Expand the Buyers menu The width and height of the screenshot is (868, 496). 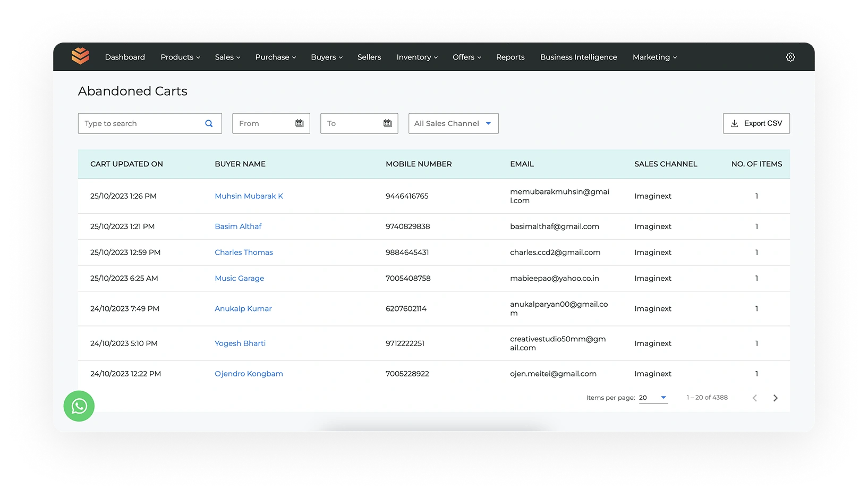(327, 57)
